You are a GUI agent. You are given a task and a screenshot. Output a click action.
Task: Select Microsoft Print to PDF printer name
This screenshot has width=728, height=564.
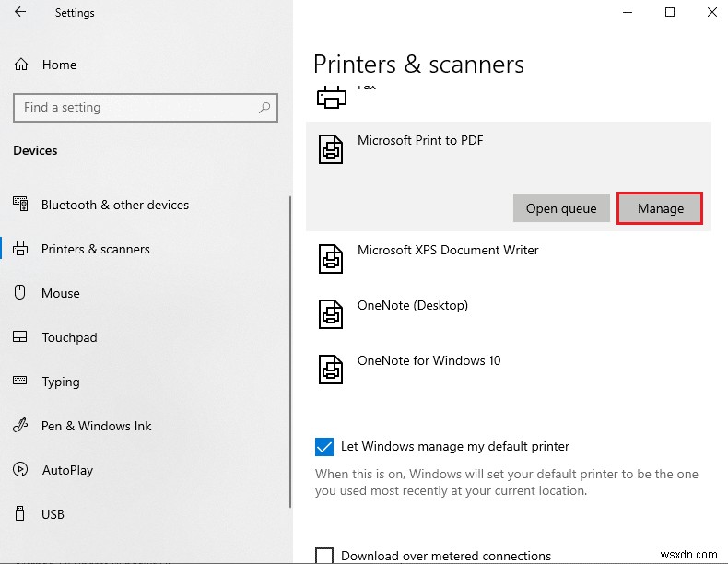419,140
